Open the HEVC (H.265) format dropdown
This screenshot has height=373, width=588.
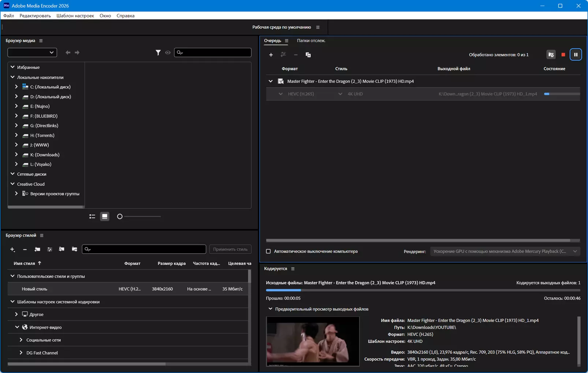click(280, 94)
